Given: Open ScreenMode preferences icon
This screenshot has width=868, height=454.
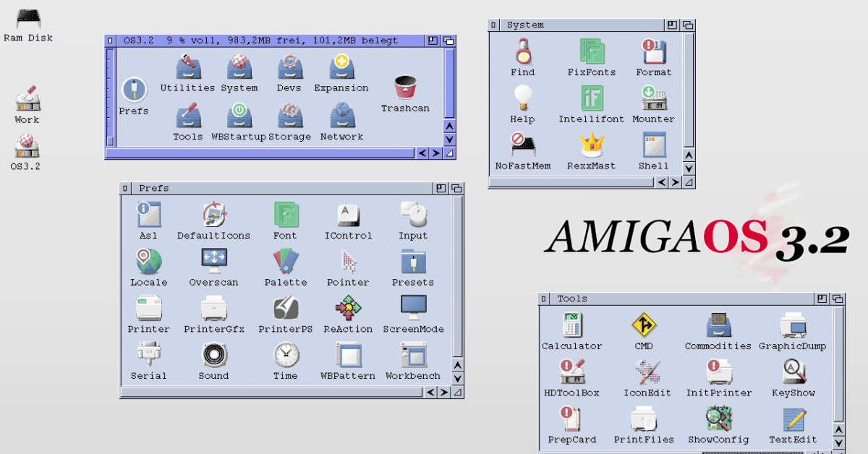Looking at the screenshot, I should click(414, 308).
